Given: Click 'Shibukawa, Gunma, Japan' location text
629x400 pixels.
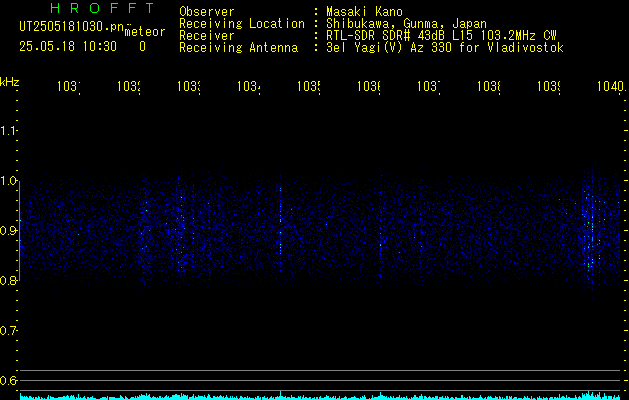Looking at the screenshot, I should click(x=406, y=24).
